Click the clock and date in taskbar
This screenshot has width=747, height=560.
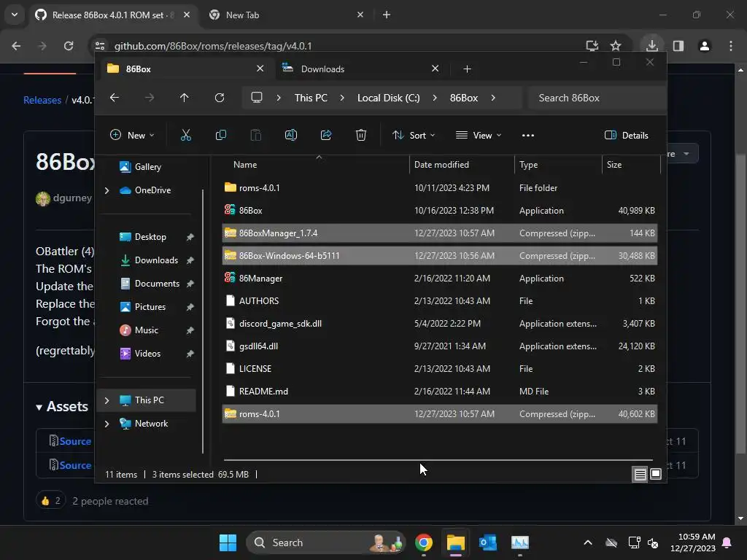(x=693, y=542)
